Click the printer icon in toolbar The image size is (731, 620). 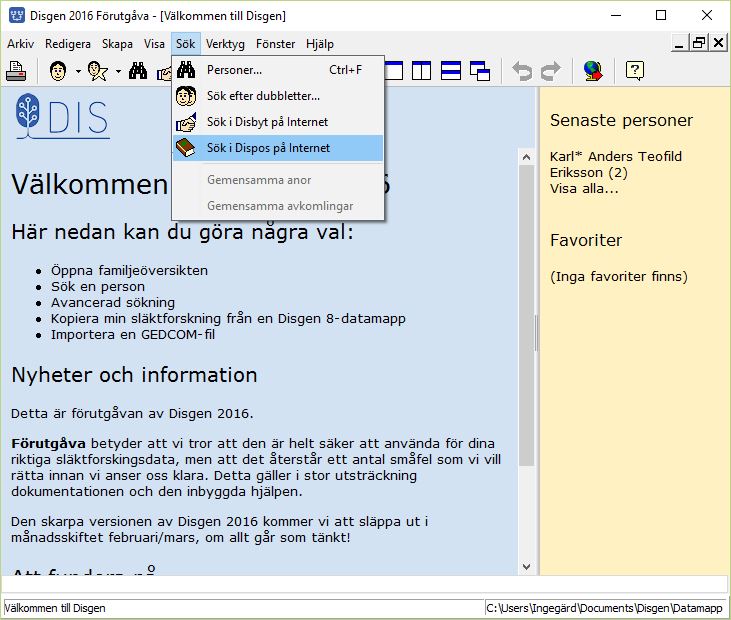tap(16, 71)
